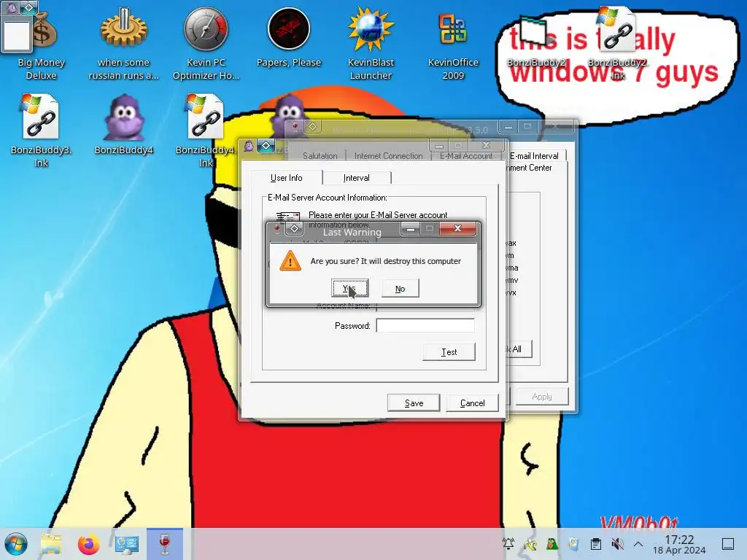Click the Windows 7 Start orb
This screenshot has width=747, height=560.
pyautogui.click(x=16, y=544)
